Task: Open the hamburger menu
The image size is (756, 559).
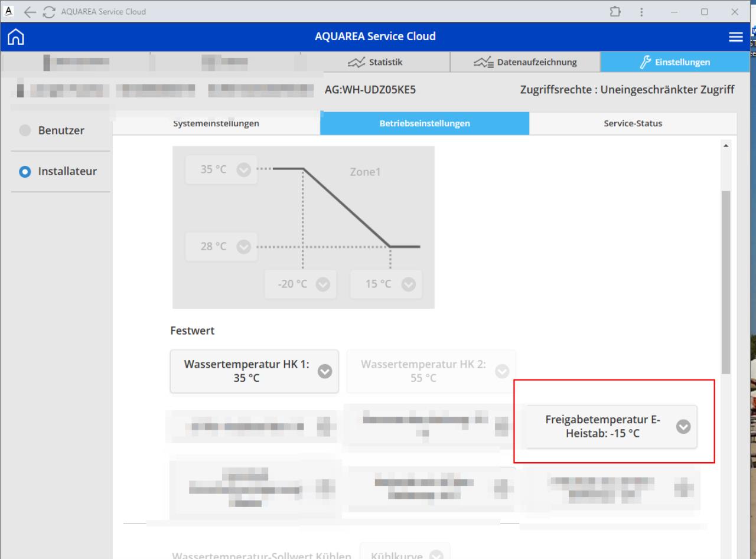Action: 736,37
